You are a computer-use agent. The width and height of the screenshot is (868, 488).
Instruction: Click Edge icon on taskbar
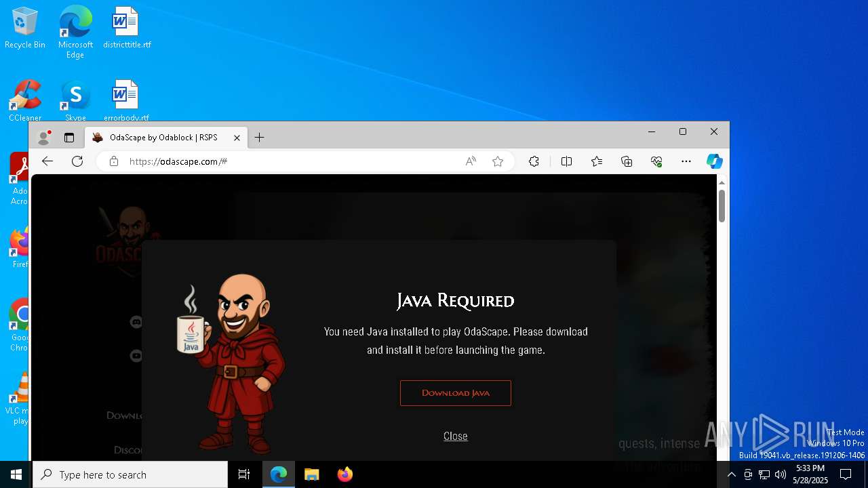(x=279, y=474)
